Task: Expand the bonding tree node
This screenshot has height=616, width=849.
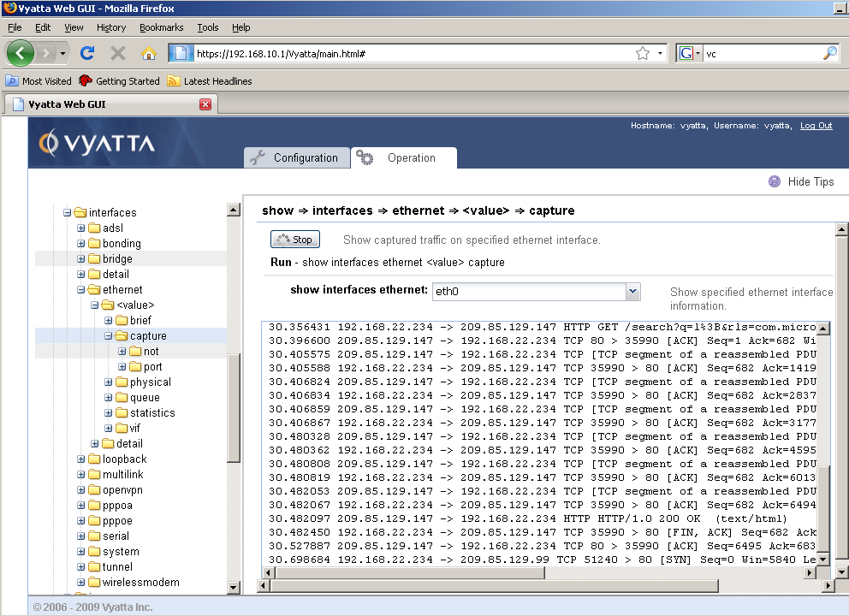Action: [81, 244]
